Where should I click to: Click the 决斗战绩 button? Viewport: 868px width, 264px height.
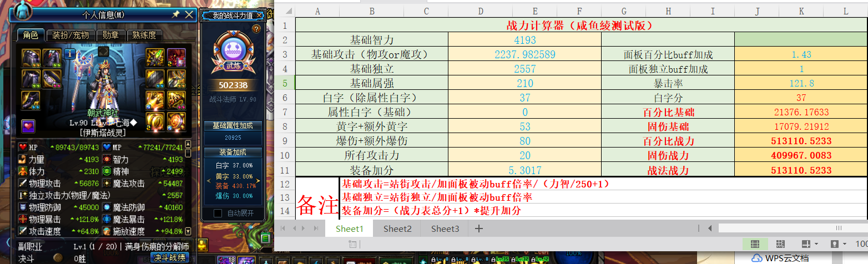pyautogui.click(x=170, y=257)
